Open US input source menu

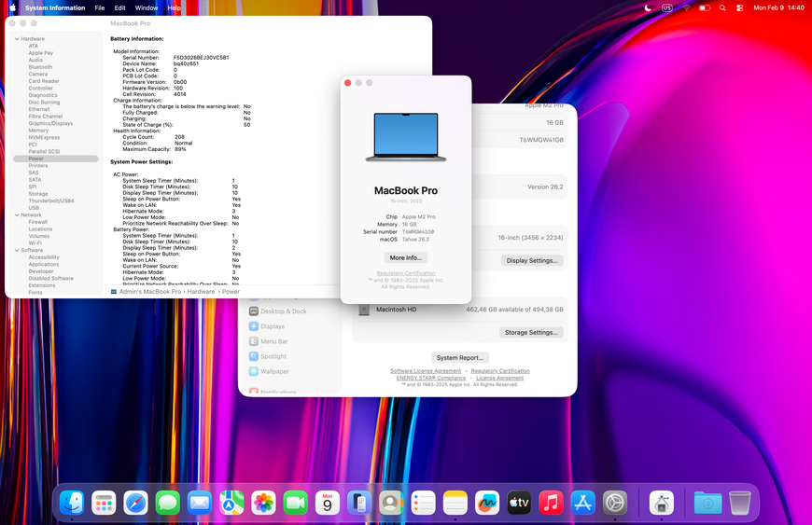(667, 7)
